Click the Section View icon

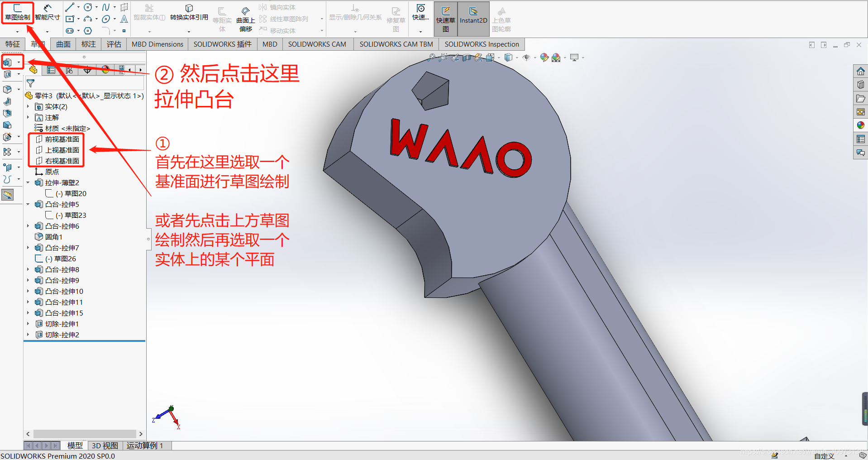(x=467, y=57)
